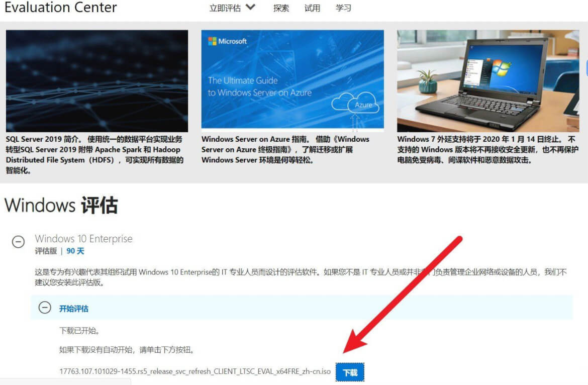The image size is (588, 385).
Task: Open the Windows 7 外延支持 caption link
Action: tap(486, 149)
